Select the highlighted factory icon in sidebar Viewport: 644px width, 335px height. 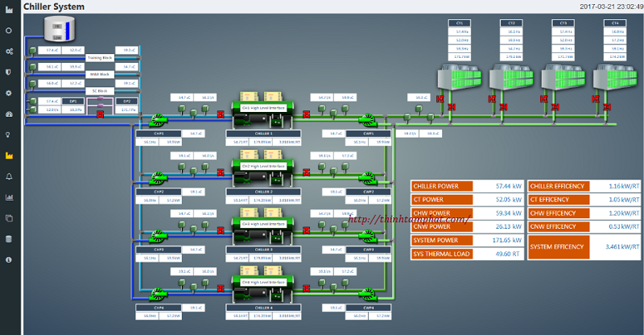tap(9, 155)
